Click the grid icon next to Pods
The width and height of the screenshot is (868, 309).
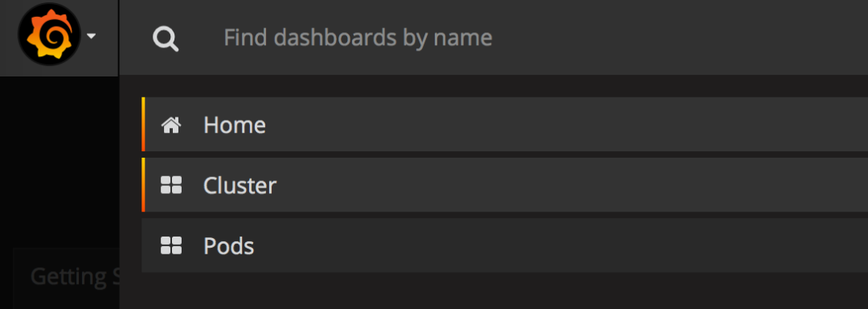(171, 245)
